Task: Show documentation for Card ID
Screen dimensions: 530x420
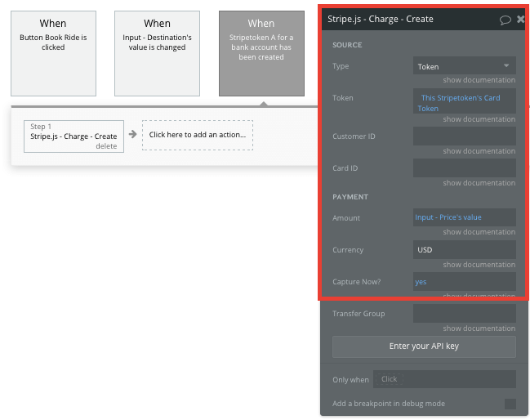Action: [479, 183]
